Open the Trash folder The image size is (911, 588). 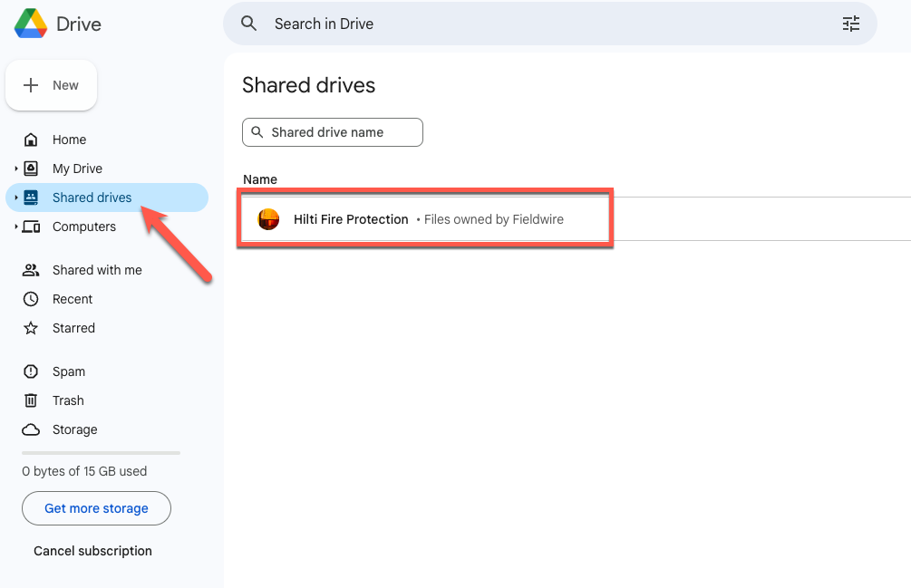(107, 400)
